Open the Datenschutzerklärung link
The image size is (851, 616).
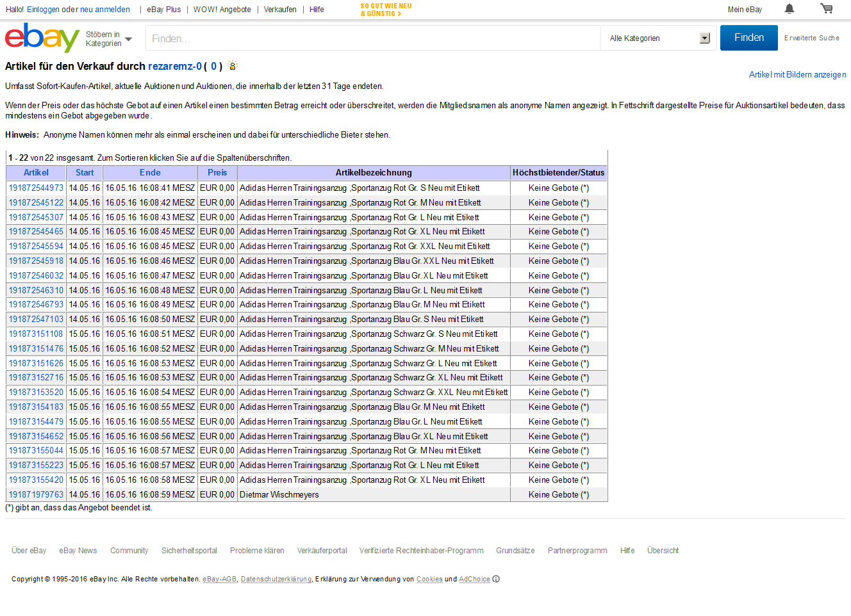click(276, 579)
